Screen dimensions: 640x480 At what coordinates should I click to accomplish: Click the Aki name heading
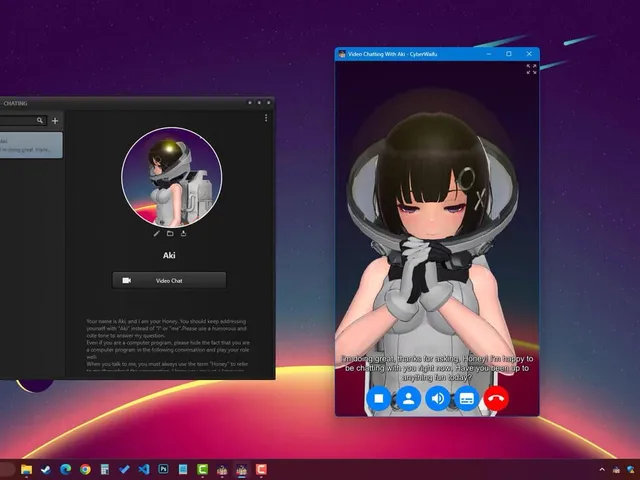169,256
